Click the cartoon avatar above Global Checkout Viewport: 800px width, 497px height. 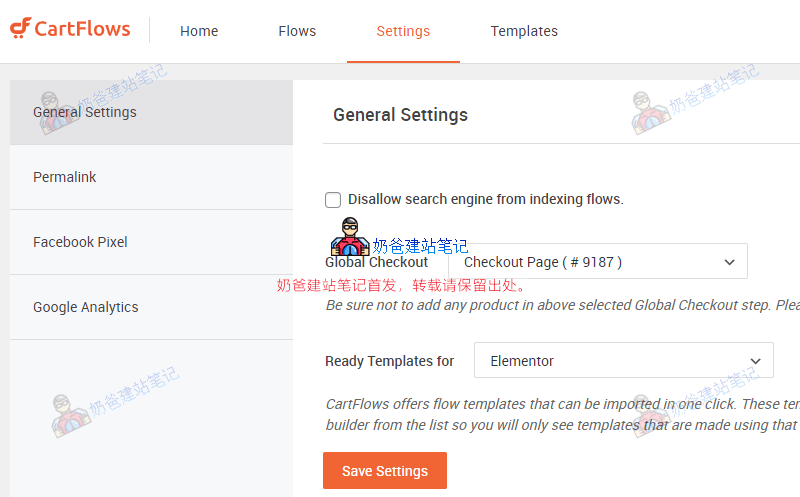(350, 237)
